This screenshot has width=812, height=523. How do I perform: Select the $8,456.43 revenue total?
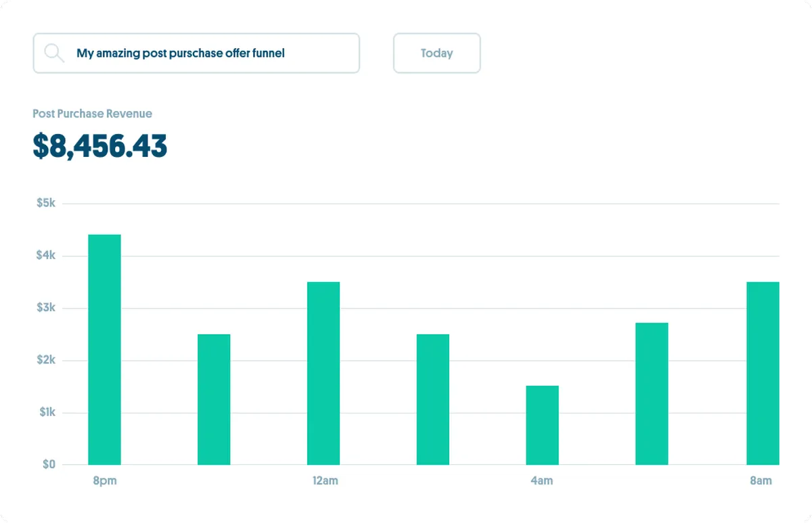coord(100,146)
